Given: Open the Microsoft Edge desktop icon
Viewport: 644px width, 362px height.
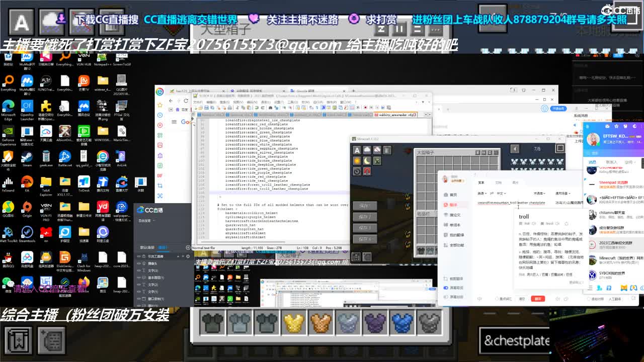Looking at the screenshot, I should pyautogui.click(x=8, y=109).
